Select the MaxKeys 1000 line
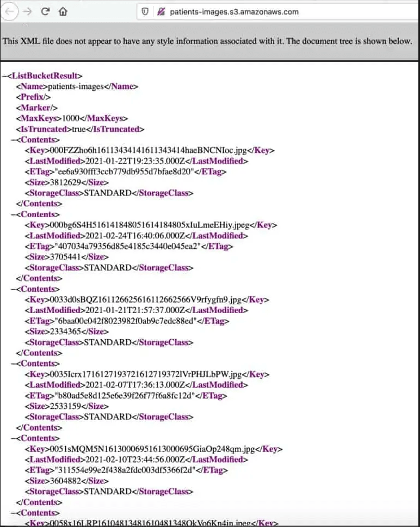Image resolution: width=420 pixels, height=527 pixels. click(72, 118)
